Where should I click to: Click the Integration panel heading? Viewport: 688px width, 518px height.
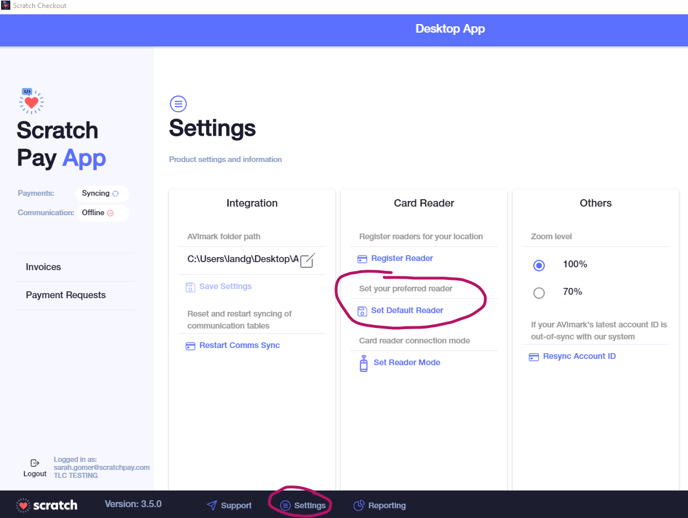click(252, 203)
